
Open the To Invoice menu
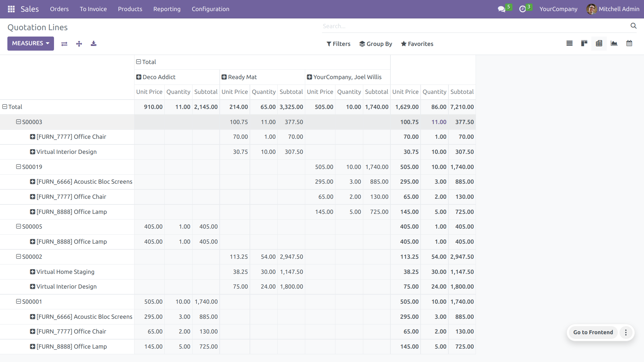(x=93, y=9)
